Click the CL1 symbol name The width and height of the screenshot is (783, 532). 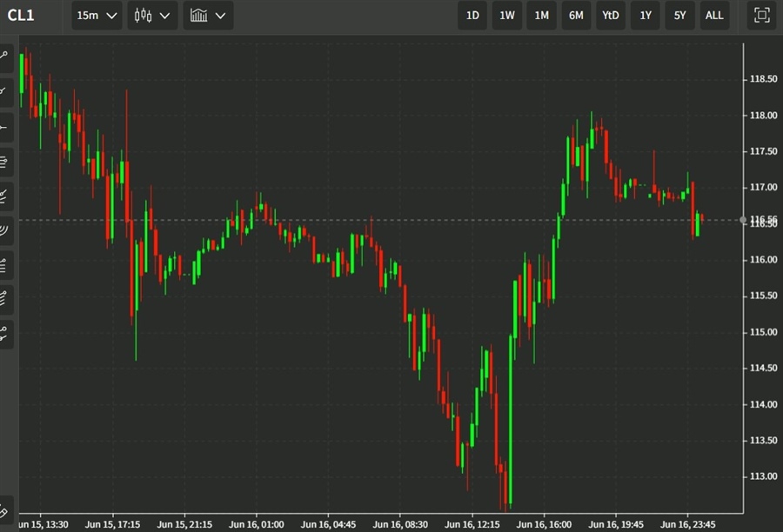point(21,15)
